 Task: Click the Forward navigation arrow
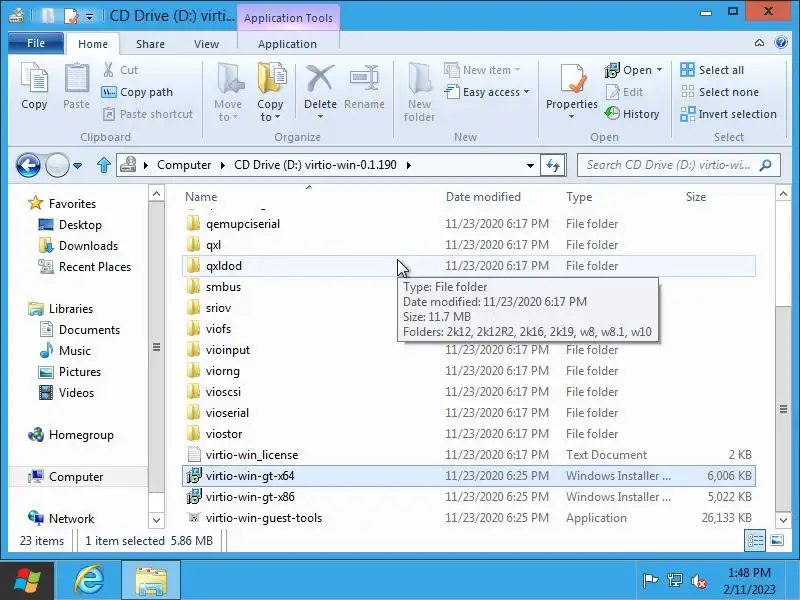57,165
